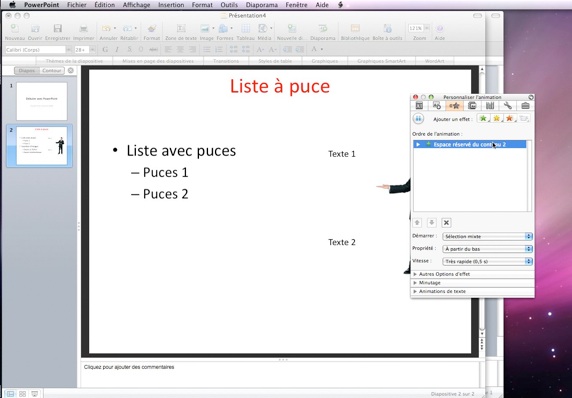
Task: Create a new presentation with Nouveau
Action: point(15,29)
